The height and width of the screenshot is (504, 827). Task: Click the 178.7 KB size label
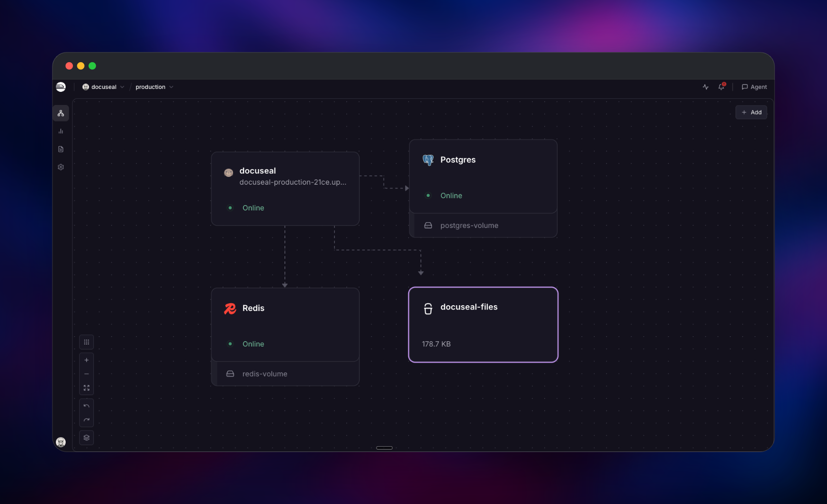(x=436, y=344)
